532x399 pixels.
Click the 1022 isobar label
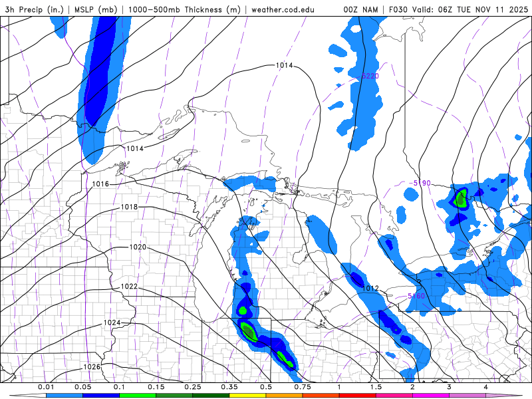pyautogui.click(x=129, y=287)
